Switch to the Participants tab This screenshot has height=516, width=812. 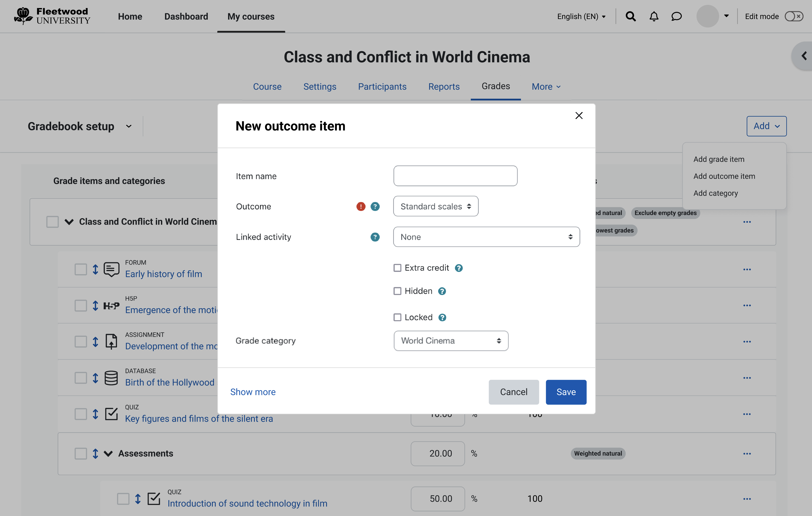click(382, 87)
